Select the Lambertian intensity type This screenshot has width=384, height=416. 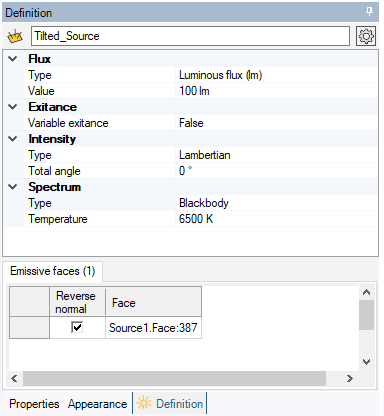276,155
